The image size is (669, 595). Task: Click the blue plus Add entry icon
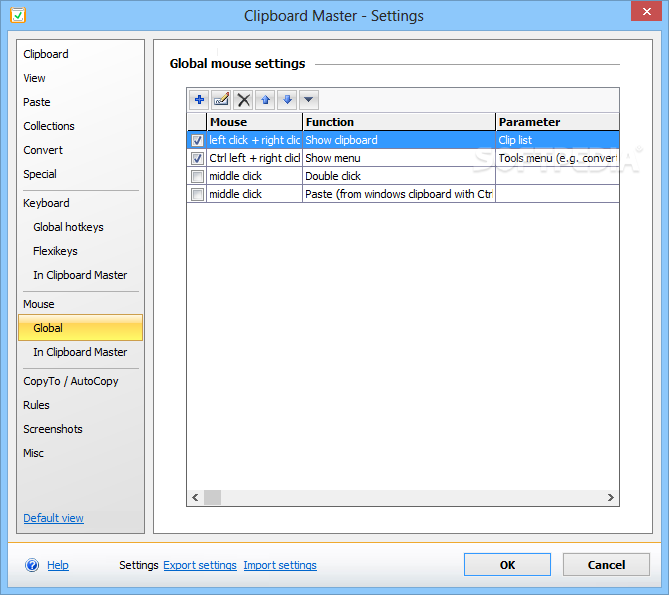(199, 100)
